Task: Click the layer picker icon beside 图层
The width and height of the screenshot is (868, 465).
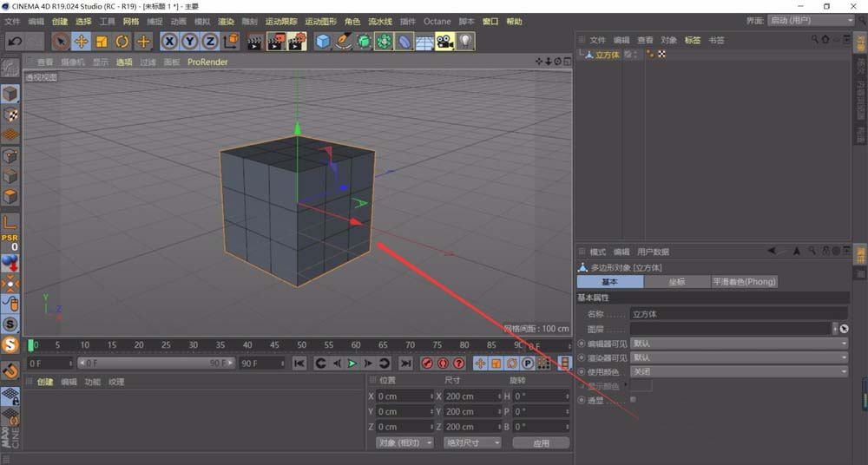Action: 844,329
